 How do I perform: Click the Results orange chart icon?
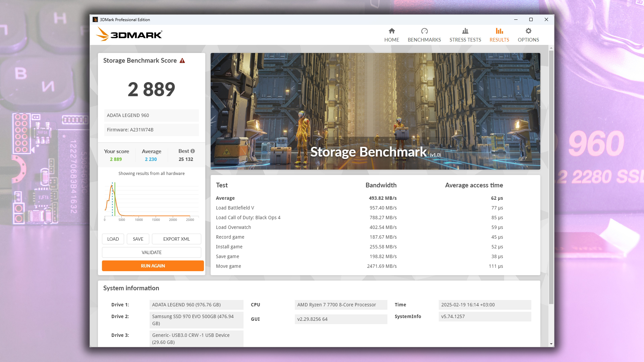(x=499, y=31)
